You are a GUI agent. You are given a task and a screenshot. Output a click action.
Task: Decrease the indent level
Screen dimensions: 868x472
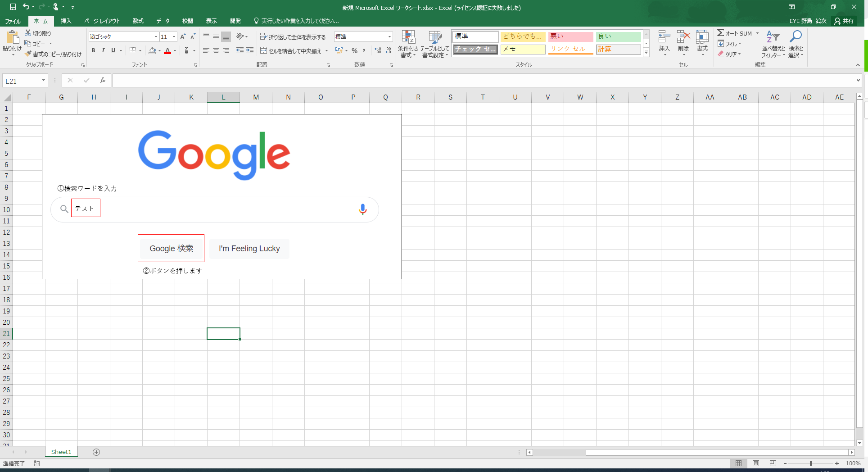(240, 50)
